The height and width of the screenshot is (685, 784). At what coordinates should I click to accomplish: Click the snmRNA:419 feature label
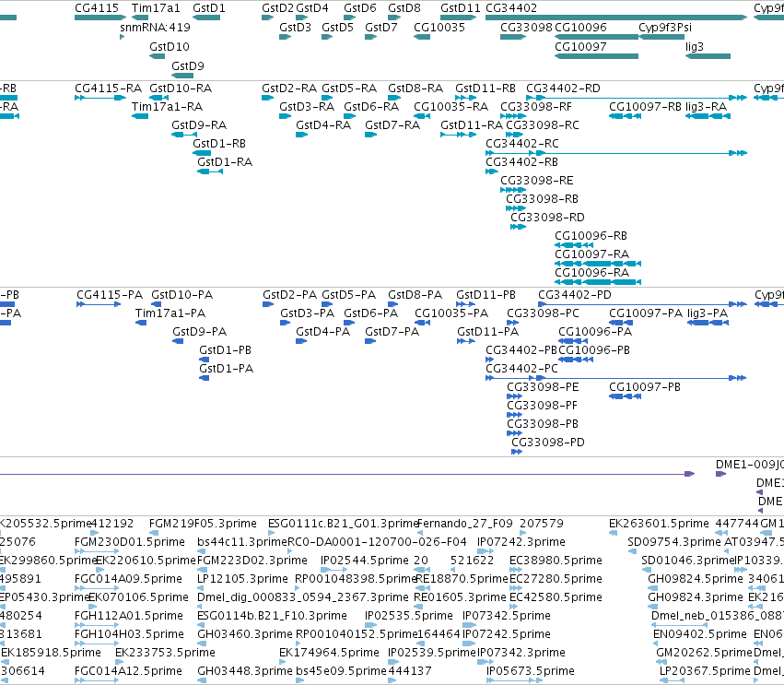click(155, 27)
